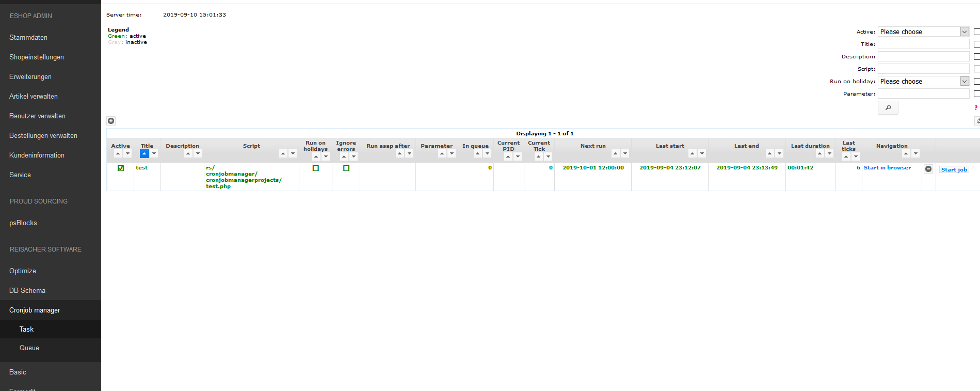Sort Last duration descending
The height and width of the screenshot is (391, 980).
(x=829, y=153)
